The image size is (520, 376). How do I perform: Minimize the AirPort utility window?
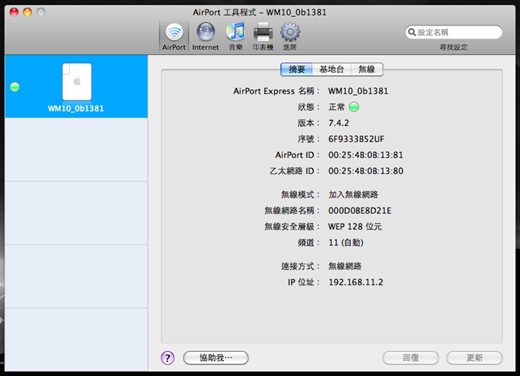click(27, 12)
